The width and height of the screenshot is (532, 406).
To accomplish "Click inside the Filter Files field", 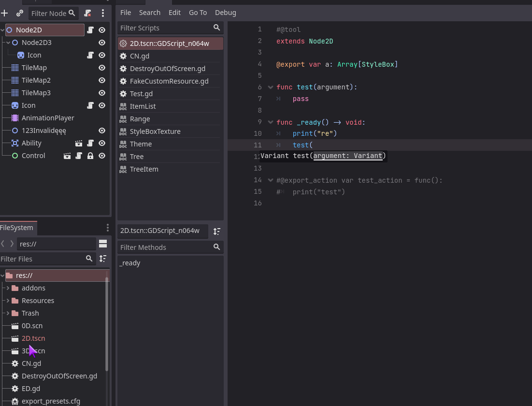I will [43, 259].
